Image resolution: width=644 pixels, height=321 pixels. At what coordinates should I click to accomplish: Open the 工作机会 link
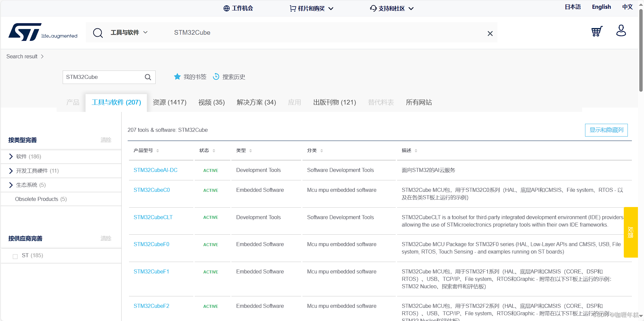242,8
